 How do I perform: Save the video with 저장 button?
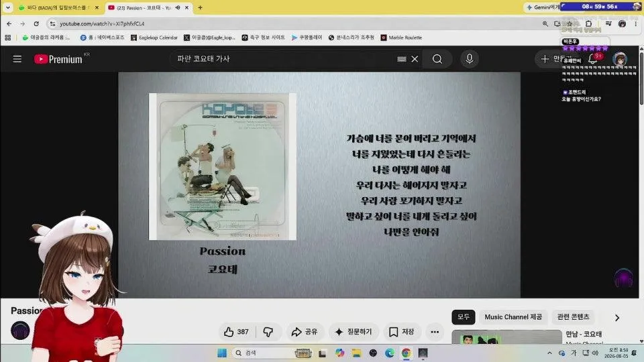click(x=401, y=332)
